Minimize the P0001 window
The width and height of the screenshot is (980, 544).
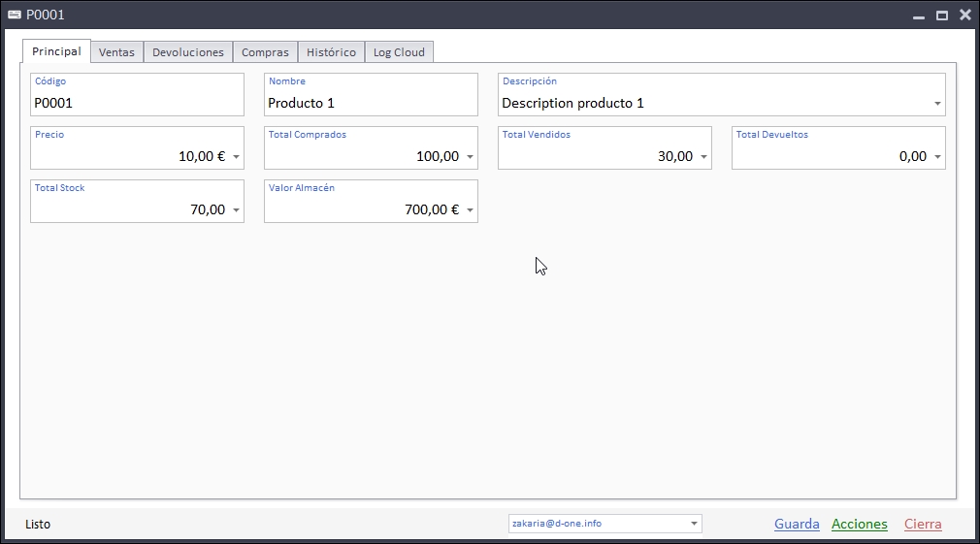tap(918, 15)
